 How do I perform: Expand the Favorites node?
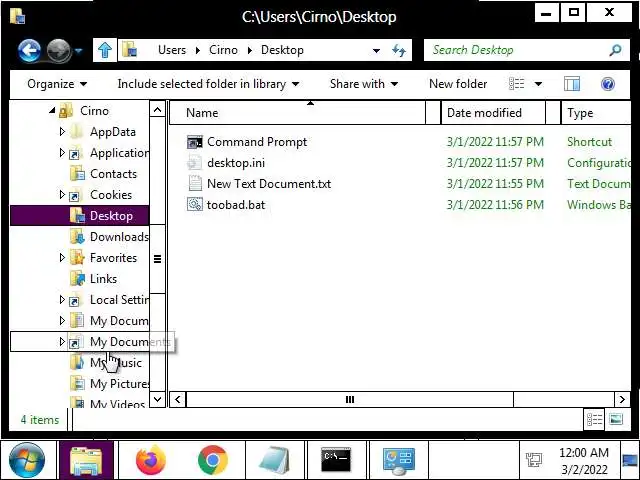(62, 258)
